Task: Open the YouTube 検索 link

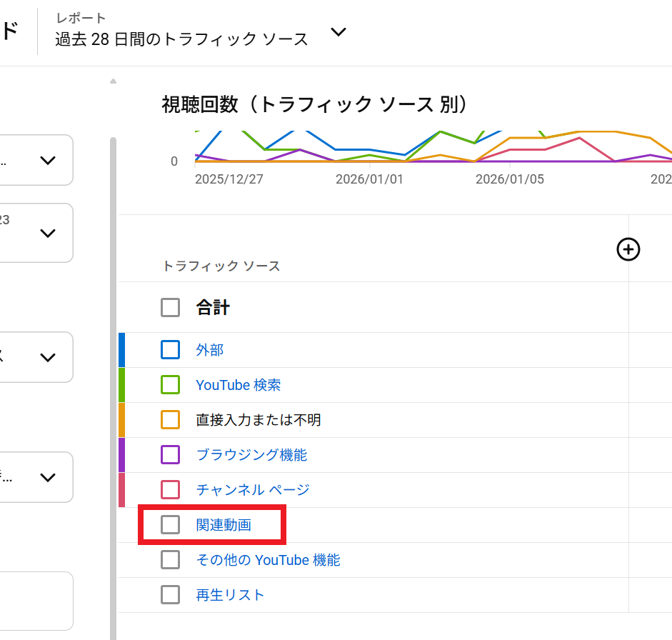Action: tap(238, 385)
